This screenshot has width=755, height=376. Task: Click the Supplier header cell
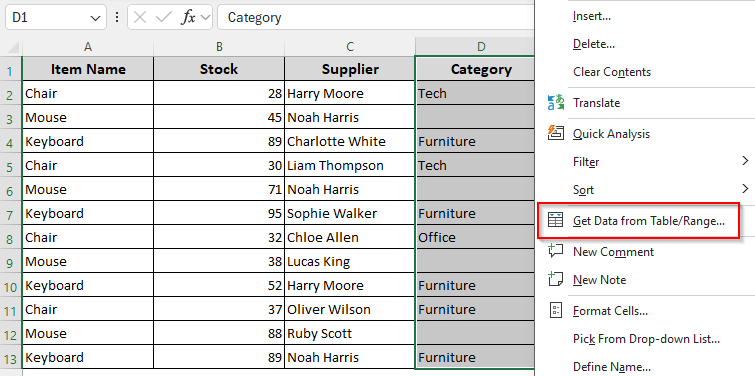[350, 69]
